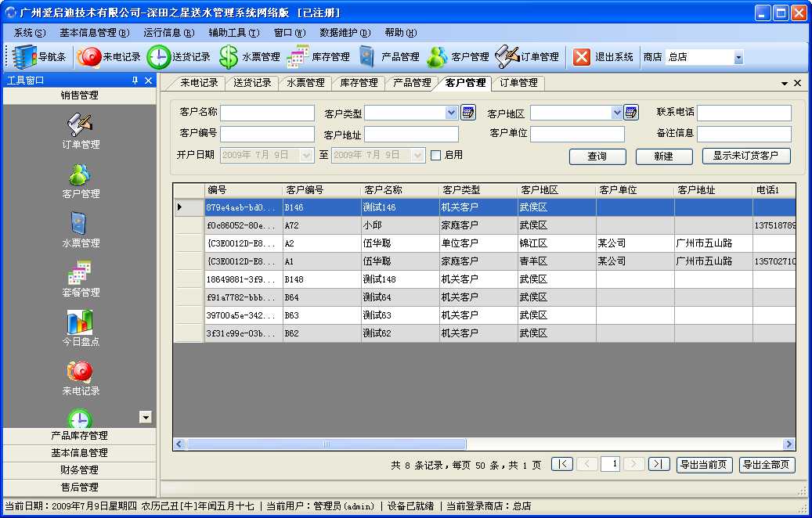The width and height of the screenshot is (812, 518).
Task: Enable the 启用 date filter checkbox
Action: (436, 155)
